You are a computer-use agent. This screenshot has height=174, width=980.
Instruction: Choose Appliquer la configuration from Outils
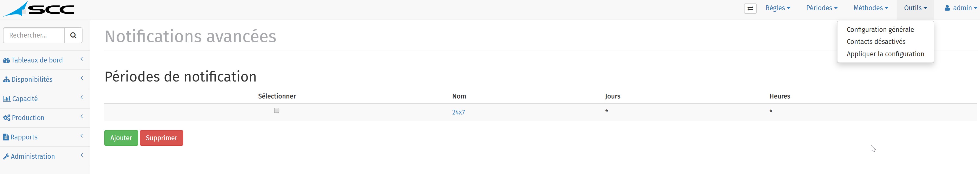pos(885,54)
